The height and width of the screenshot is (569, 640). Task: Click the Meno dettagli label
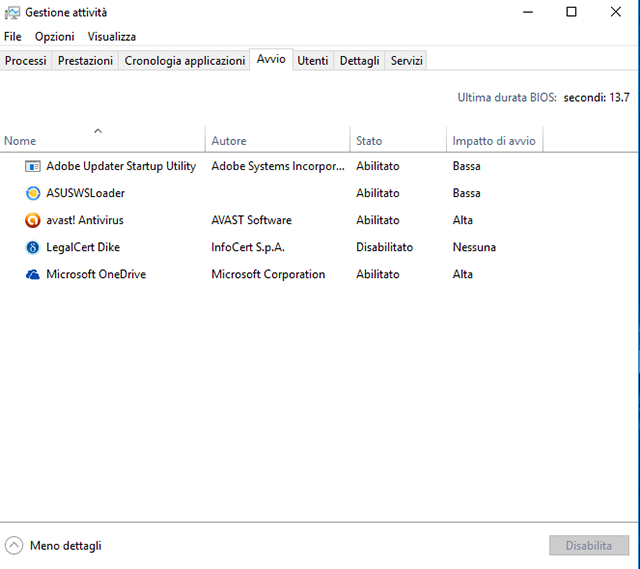coord(66,546)
